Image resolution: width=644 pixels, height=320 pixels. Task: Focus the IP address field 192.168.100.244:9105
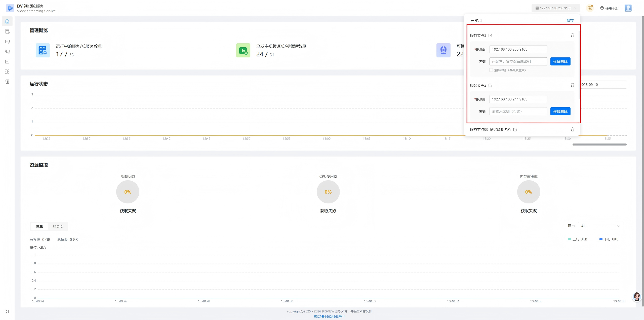[518, 99]
